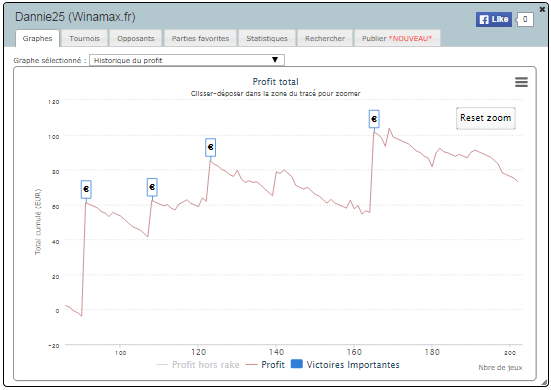Click the euro win marker near game 91
Image resolution: width=551 pixels, height=390 pixels.
tap(86, 189)
